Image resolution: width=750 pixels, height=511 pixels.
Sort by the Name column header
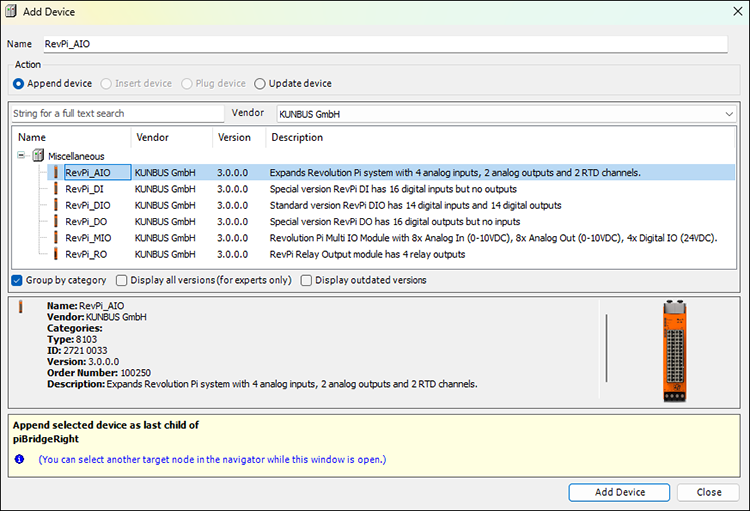[x=72, y=137]
